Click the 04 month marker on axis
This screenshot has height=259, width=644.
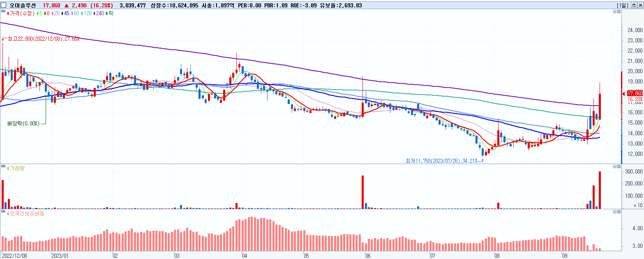[x=245, y=255]
